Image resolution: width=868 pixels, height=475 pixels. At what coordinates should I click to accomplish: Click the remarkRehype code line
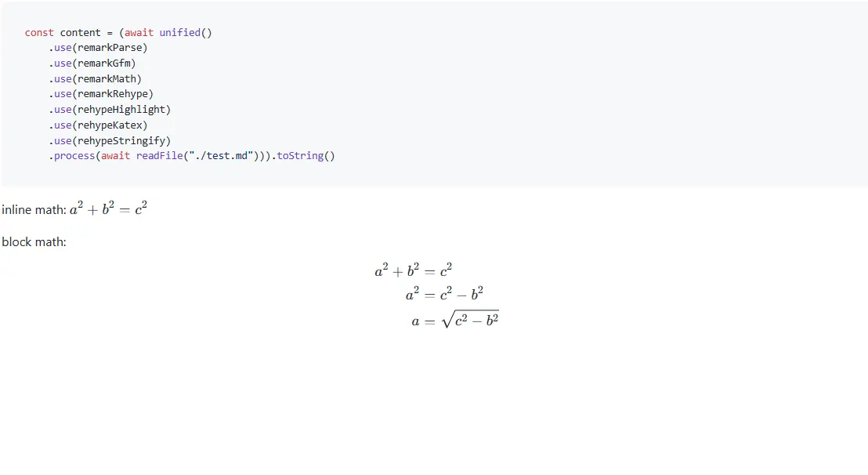101,94
